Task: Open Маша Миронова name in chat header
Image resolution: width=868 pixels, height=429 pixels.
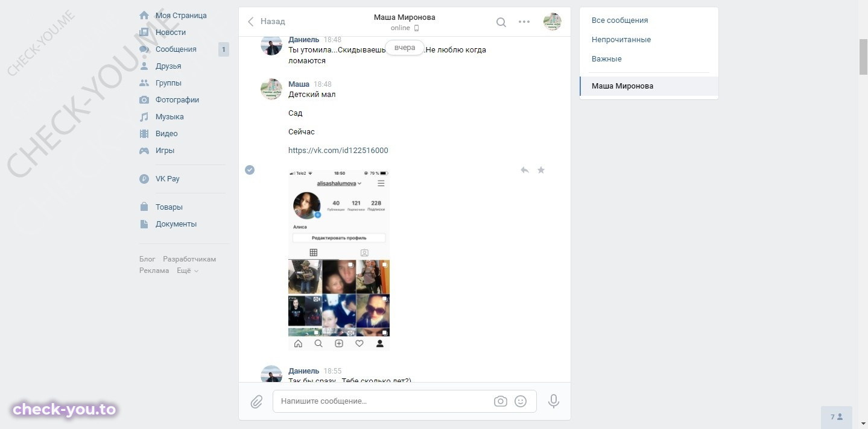Action: [404, 17]
